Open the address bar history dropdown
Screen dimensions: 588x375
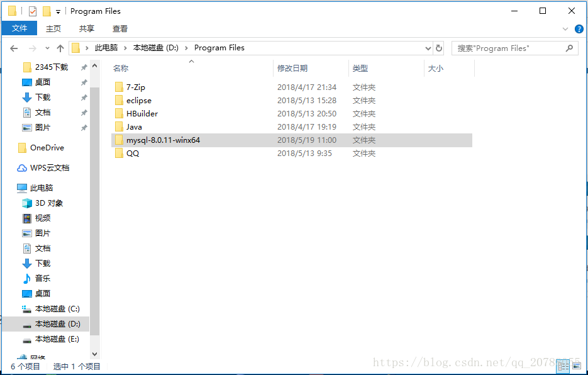point(428,48)
